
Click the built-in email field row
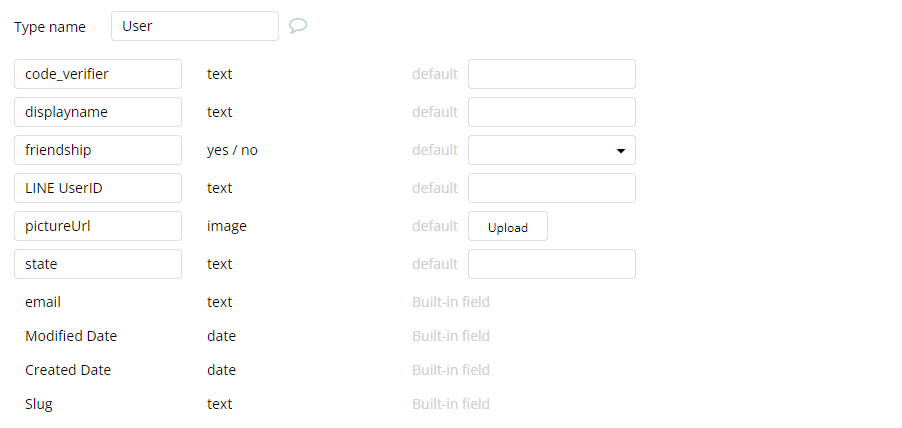pos(43,302)
